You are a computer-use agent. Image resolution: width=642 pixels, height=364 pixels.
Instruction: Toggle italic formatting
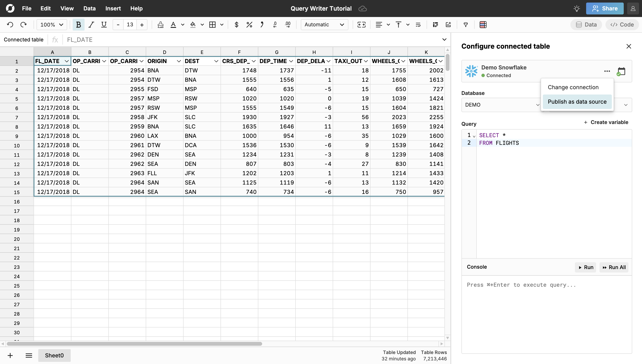click(91, 24)
